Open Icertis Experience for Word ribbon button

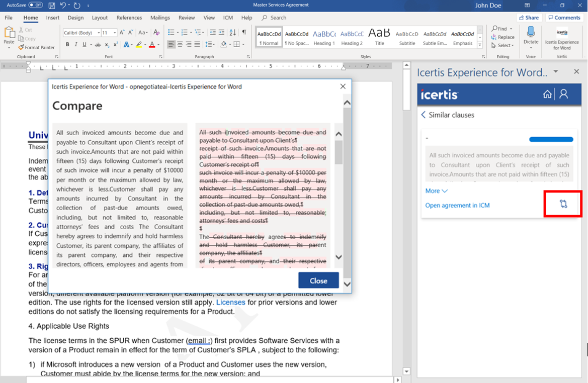[x=562, y=38]
